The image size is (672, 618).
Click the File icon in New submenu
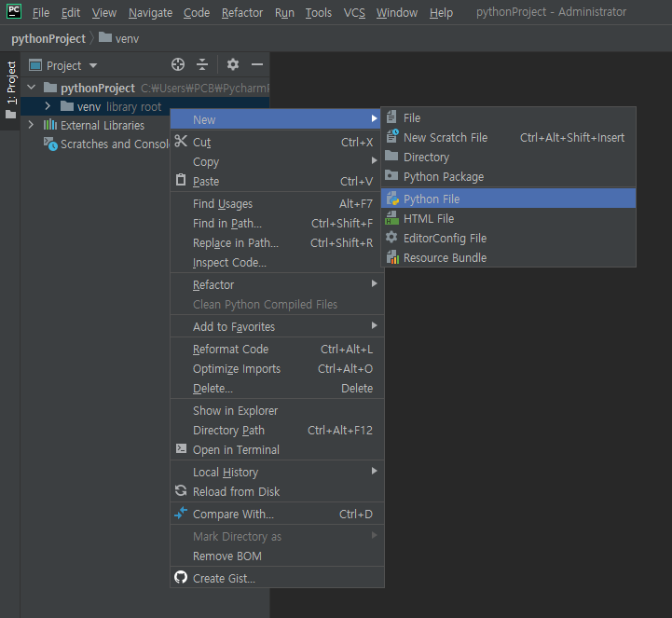pyautogui.click(x=391, y=117)
